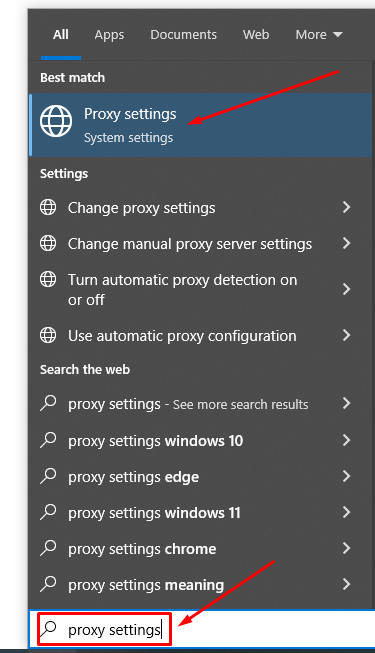The height and width of the screenshot is (653, 375).
Task: Click search icon beside proxy settings chrome
Action: pos(48,548)
